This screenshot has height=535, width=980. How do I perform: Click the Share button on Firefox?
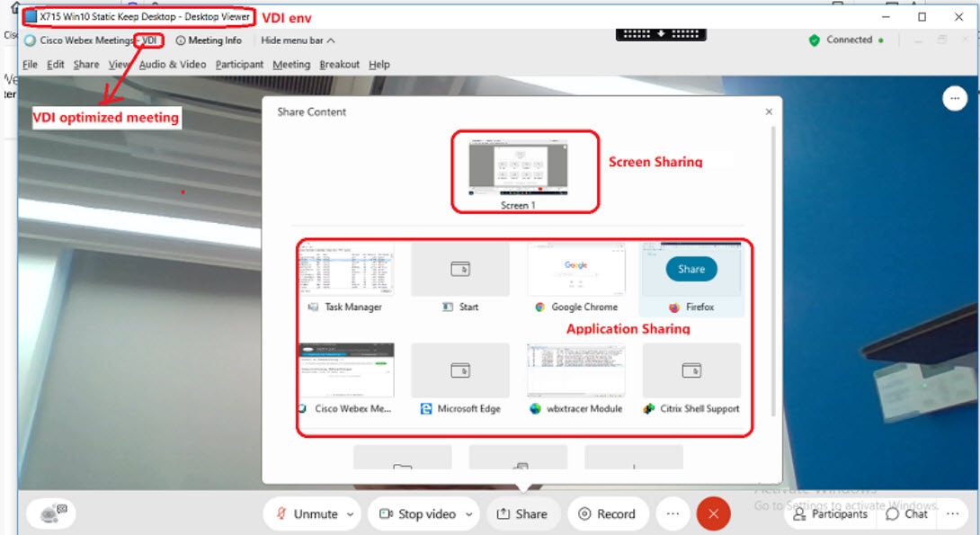tap(691, 269)
